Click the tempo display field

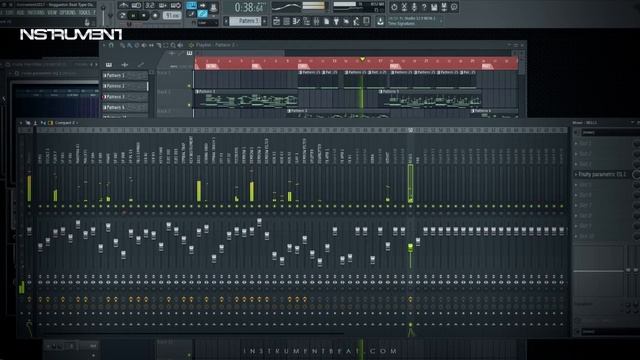pos(172,16)
